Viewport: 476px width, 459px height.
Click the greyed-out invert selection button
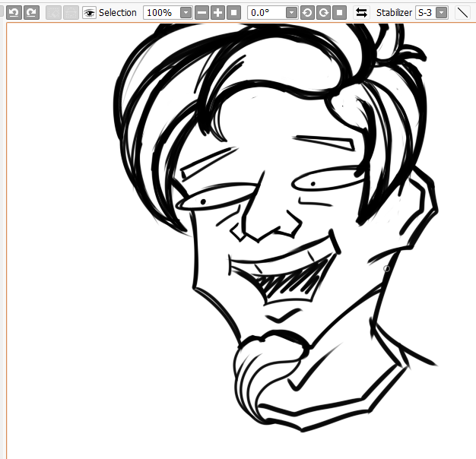tap(71, 12)
